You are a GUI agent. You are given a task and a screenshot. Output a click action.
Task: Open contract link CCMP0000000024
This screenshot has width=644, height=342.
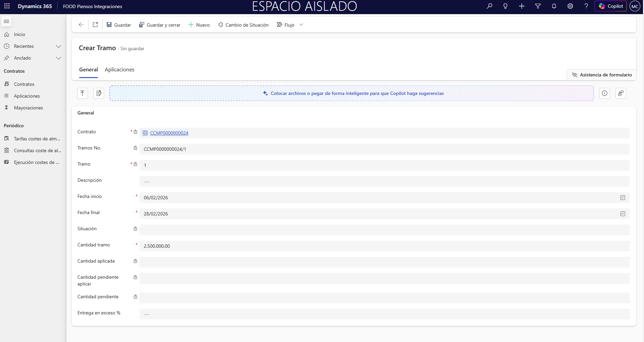169,133
